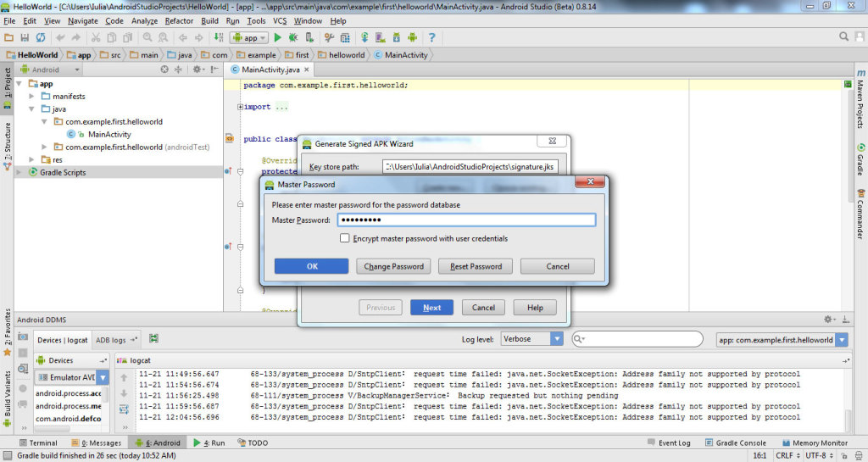Click Next in the Signed APK Wizard
868x462 pixels.
click(x=431, y=308)
